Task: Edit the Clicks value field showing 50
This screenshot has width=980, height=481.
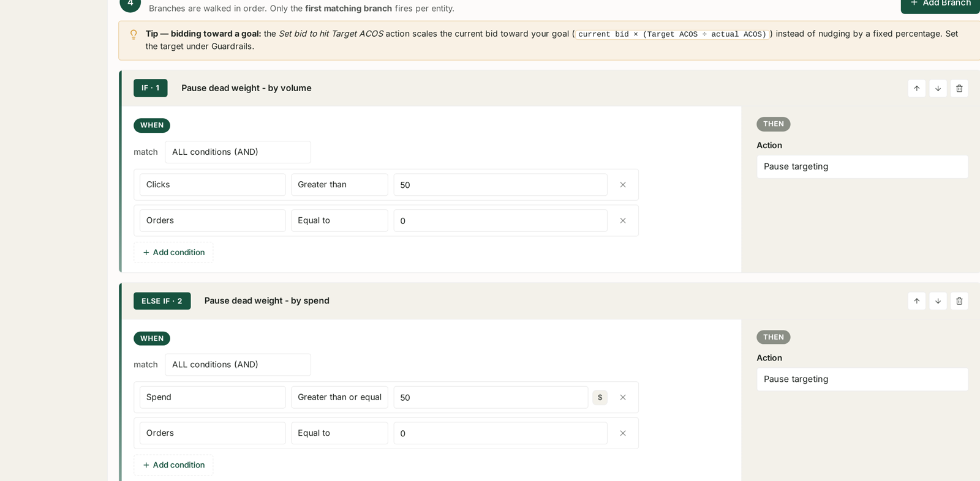Action: [x=500, y=185]
